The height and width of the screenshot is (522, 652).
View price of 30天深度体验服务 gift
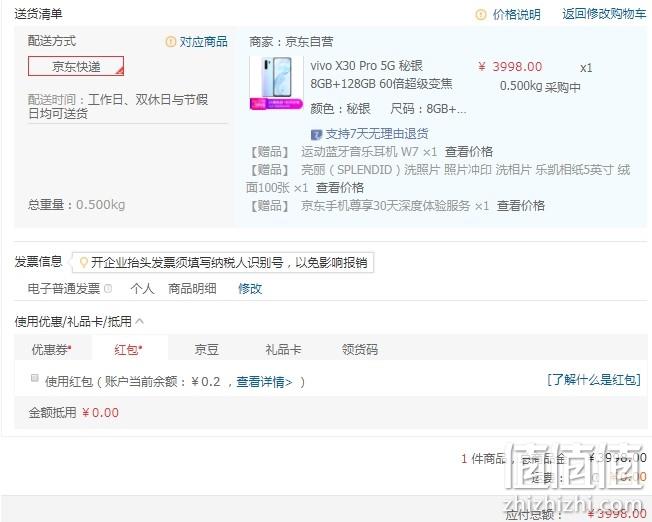tap(521, 206)
